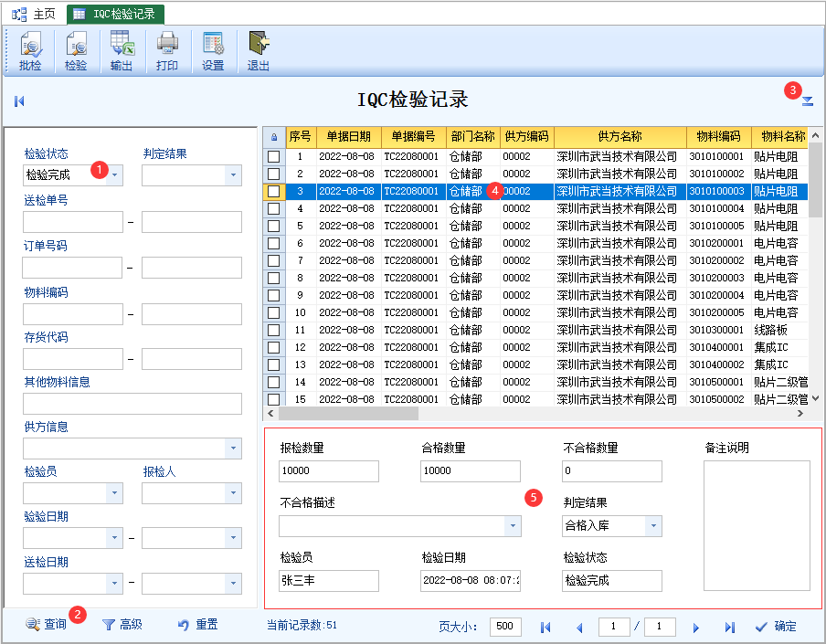826x644 pixels.
Task: Click the 退出 exit toolbar icon
Action: [x=258, y=51]
